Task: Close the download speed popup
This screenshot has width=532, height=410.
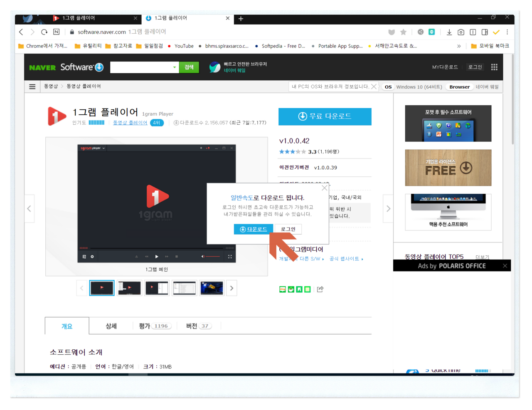Action: pos(325,188)
